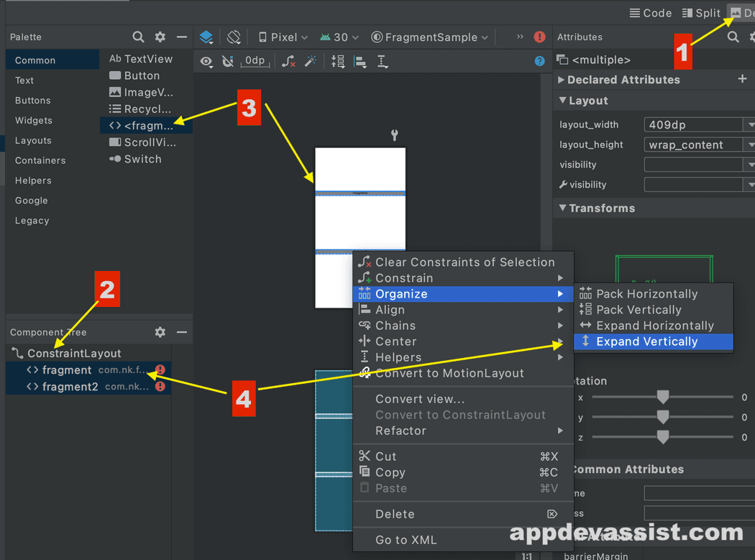Select Convert to MotionLayout menu entry
Viewport: 755px width, 560px height.
(449, 373)
